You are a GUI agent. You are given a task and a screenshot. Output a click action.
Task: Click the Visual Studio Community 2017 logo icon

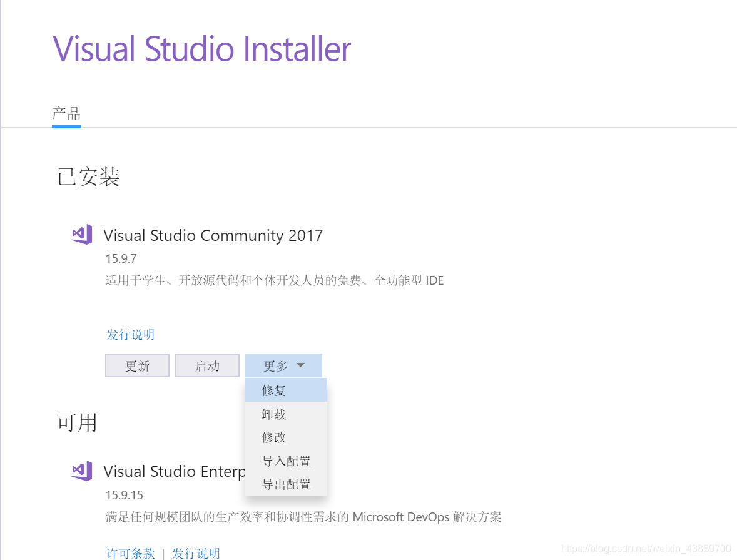coord(82,234)
